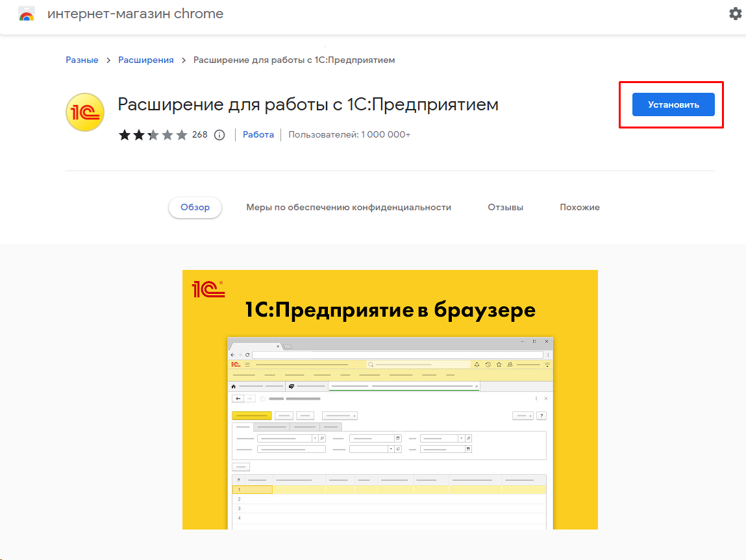Select the Обзор tab
Screen dimensions: 746x560
click(195, 208)
